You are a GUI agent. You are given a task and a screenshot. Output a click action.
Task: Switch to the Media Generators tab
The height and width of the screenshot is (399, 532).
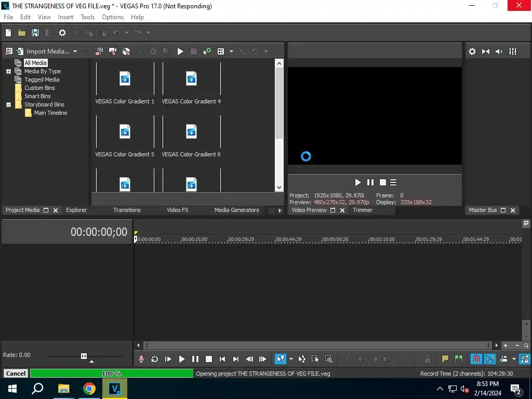pos(237,210)
